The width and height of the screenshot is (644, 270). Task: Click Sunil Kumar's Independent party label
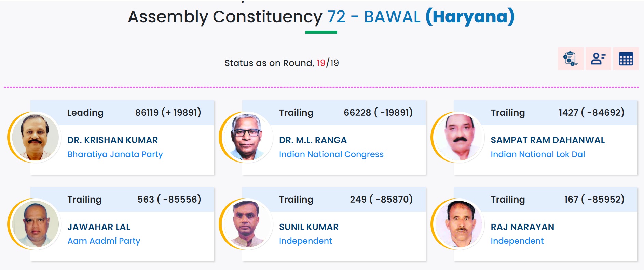coord(305,241)
